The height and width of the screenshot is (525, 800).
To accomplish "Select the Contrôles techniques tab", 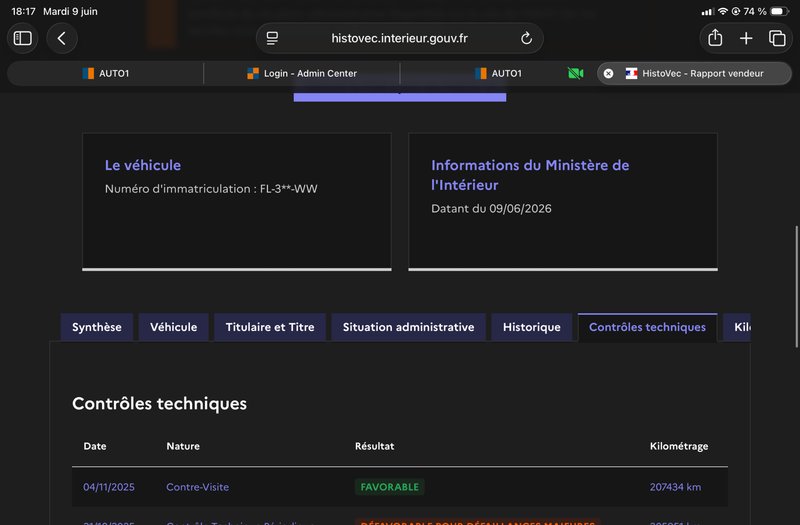I will tap(647, 327).
